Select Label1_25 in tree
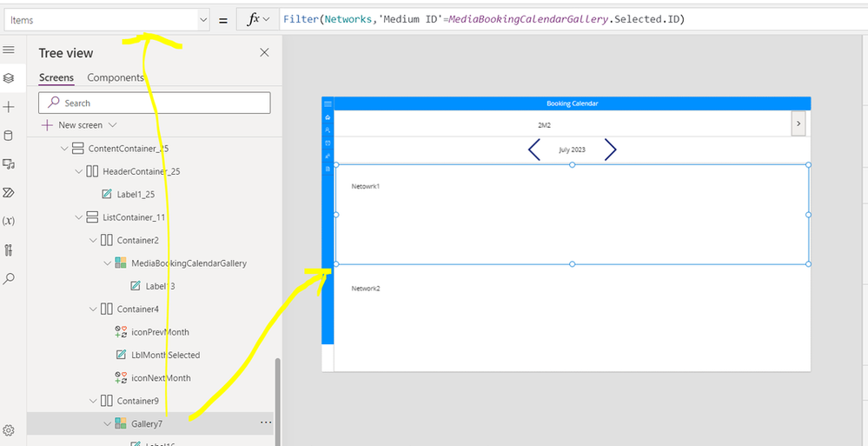The image size is (868, 446). tap(136, 195)
